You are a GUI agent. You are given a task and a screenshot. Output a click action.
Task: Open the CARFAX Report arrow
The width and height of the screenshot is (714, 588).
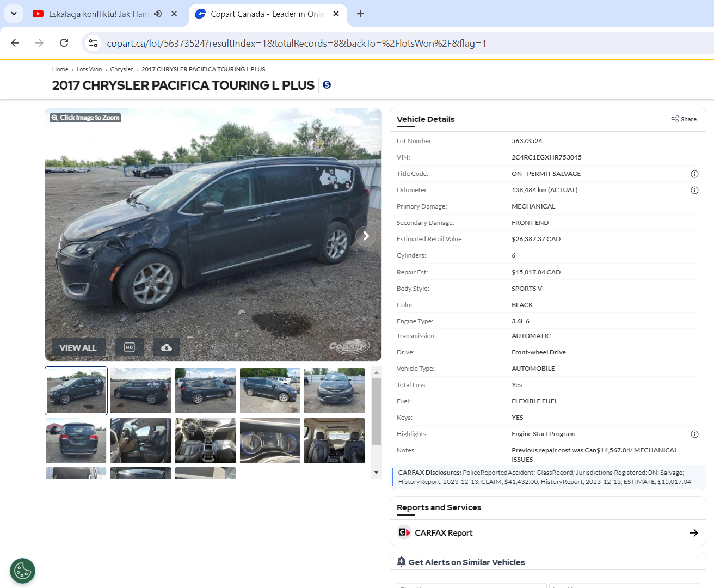694,533
